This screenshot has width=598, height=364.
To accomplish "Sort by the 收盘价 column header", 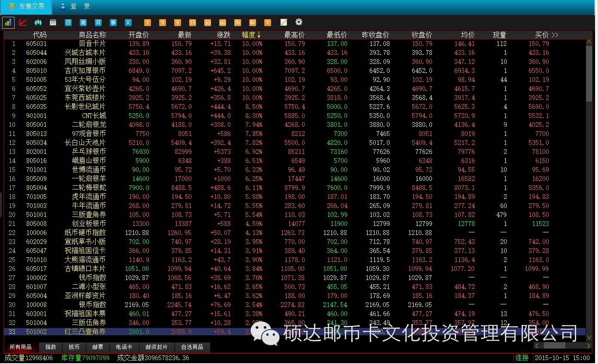I will click(422, 35).
